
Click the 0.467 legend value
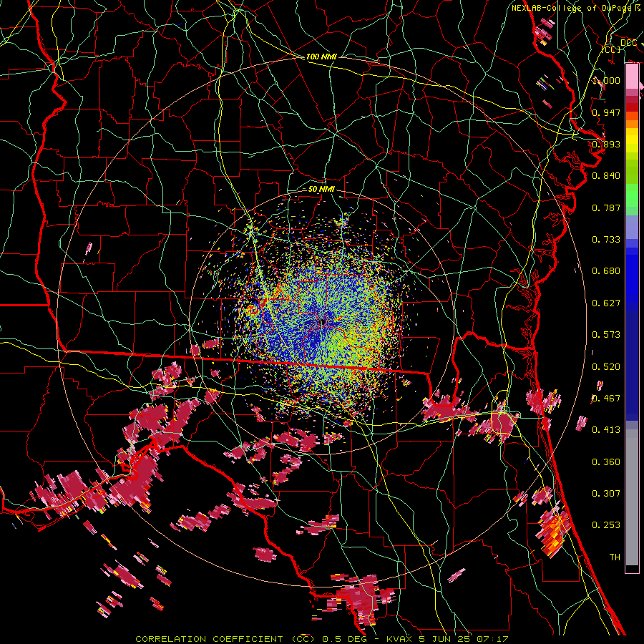tap(606, 399)
